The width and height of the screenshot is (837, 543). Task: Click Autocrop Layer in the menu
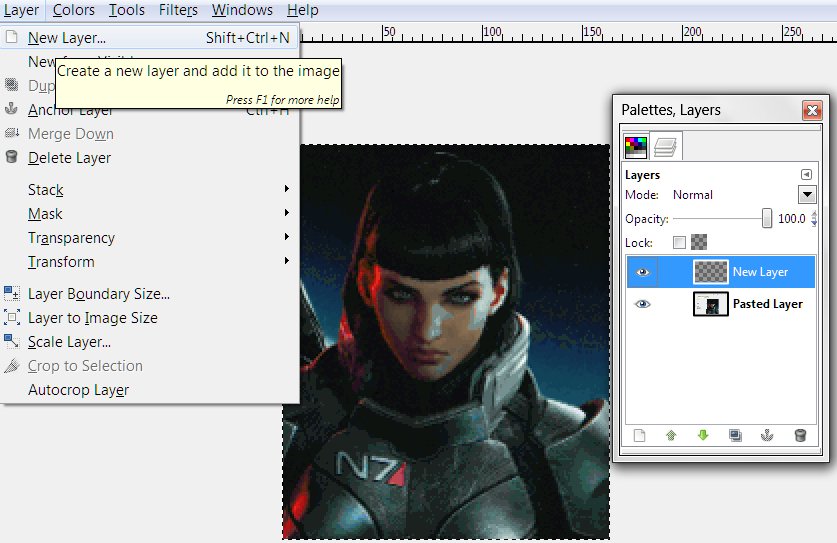tap(78, 390)
